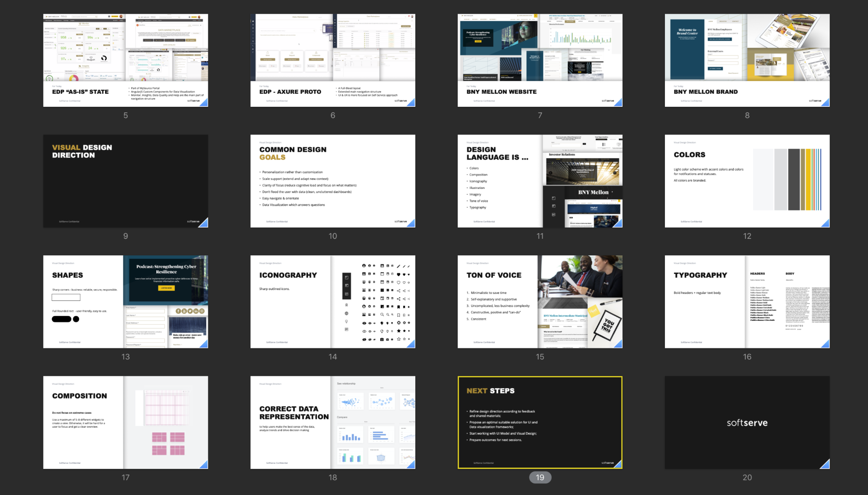This screenshot has width=868, height=495.
Task: Click slide number label 14
Action: [x=333, y=356]
